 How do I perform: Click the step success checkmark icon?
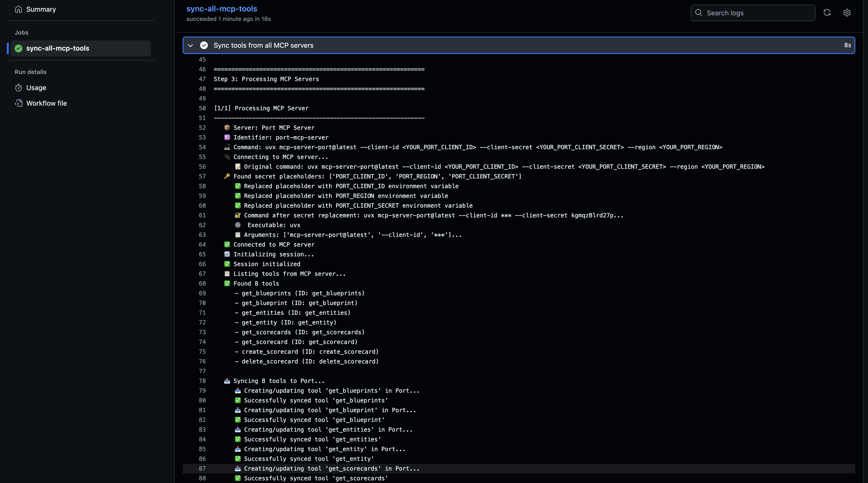pos(204,45)
